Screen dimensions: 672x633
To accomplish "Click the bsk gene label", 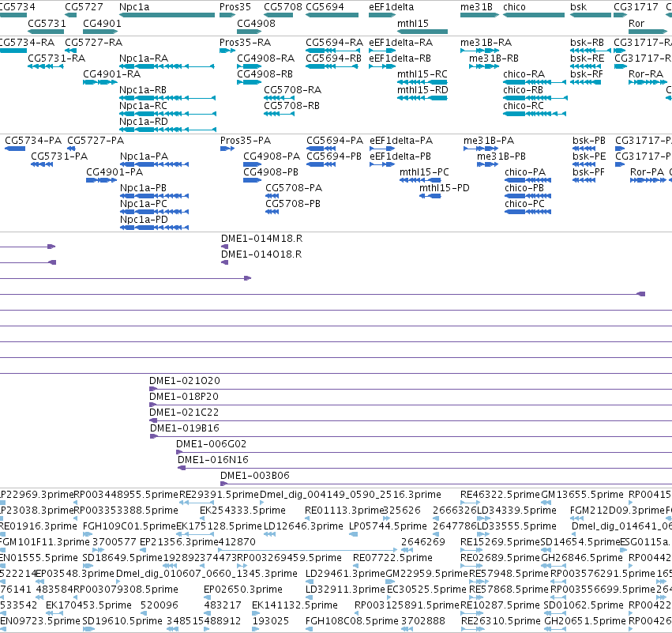I will (578, 7).
